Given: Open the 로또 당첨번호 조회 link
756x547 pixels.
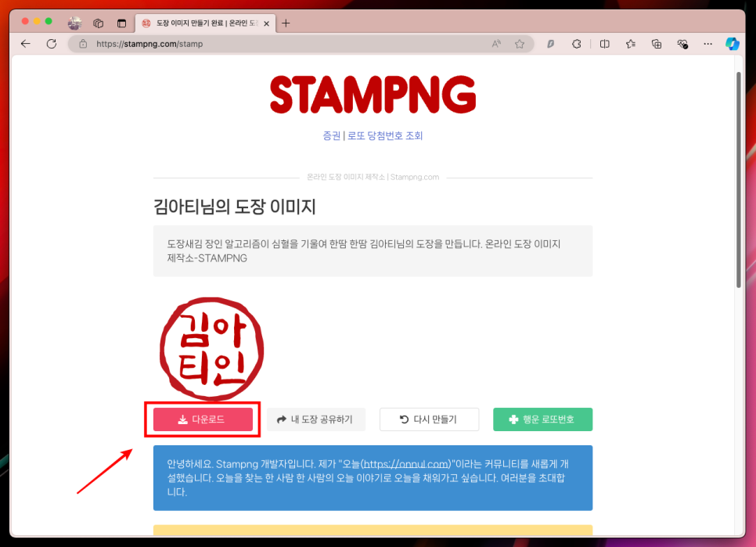Looking at the screenshot, I should 385,136.
